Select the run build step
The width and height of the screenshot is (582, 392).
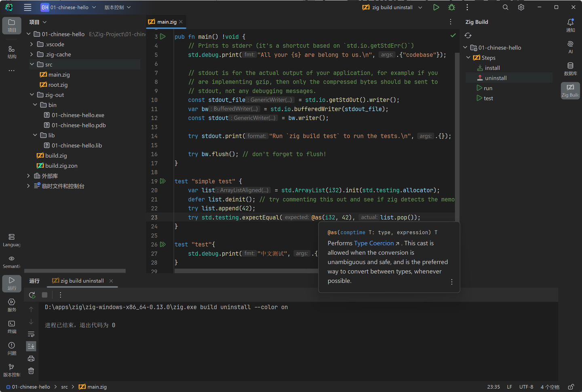click(x=488, y=88)
